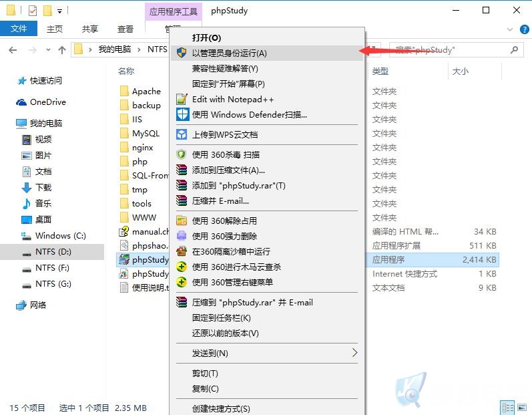Click 360 manage right-click menu icon
Viewport: 532px width, 415px height.
coord(182,282)
